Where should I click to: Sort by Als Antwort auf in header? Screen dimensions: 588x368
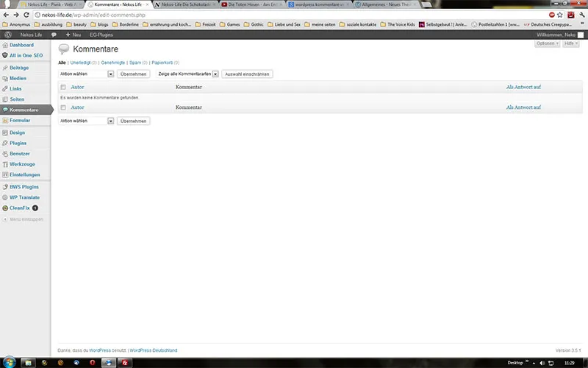(523, 87)
